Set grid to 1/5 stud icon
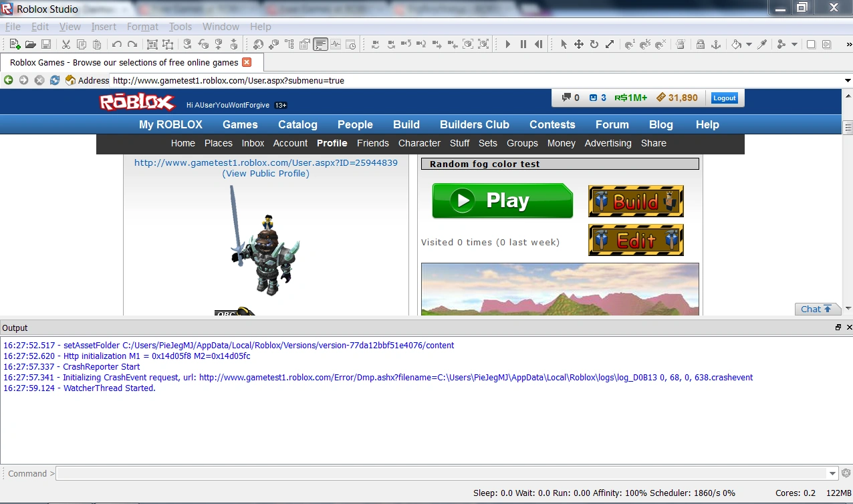The height and width of the screenshot is (504, 853). [645, 44]
